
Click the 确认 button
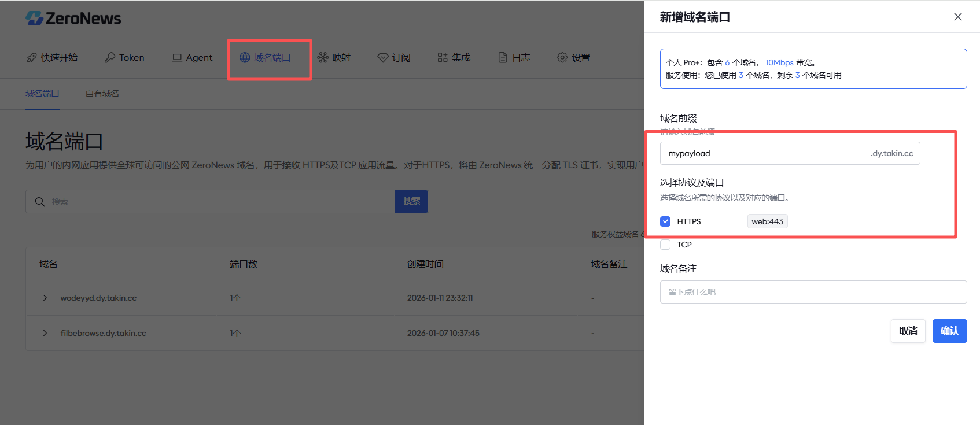tap(949, 331)
